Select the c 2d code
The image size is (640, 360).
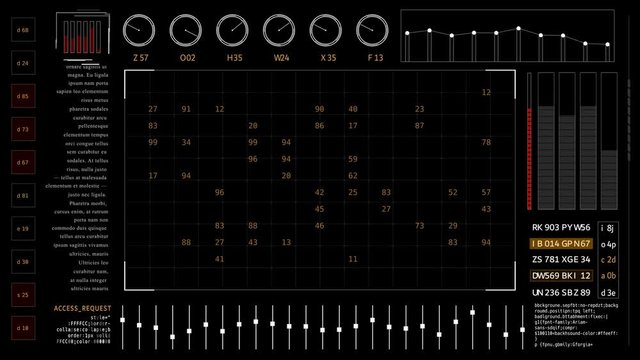click(608, 260)
